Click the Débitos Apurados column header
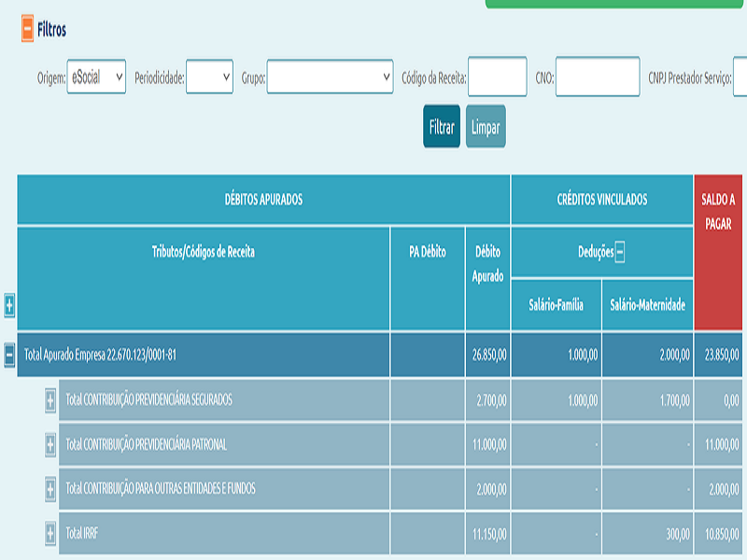 coord(263,200)
